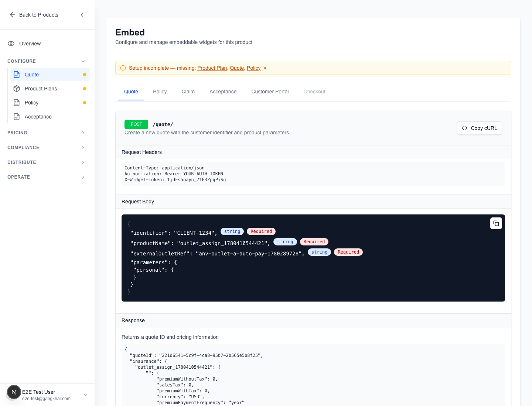Click the code brackets icon in Copy cURL

[x=465, y=128]
